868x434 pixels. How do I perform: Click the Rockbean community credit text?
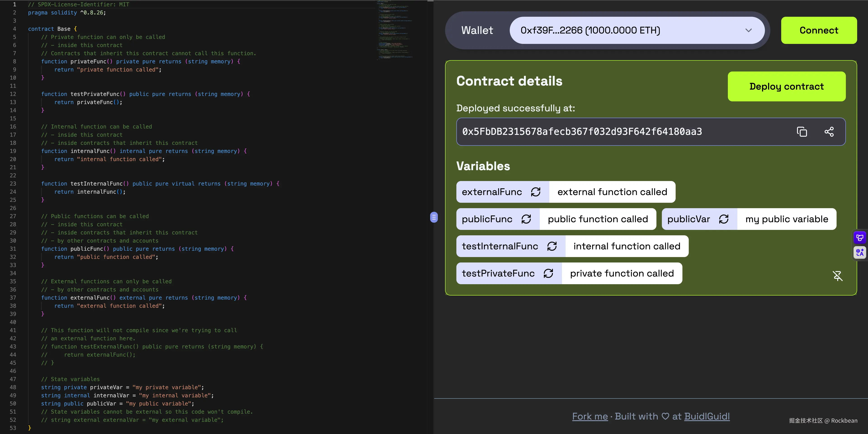(822, 420)
